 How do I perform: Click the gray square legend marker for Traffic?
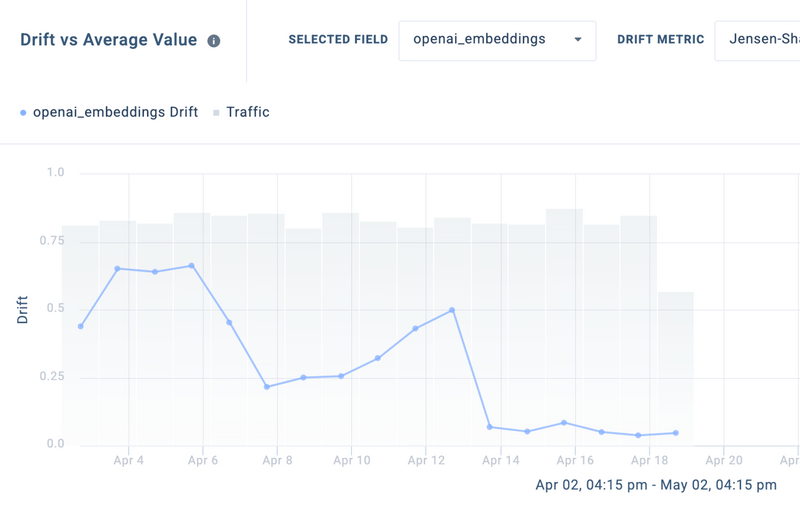click(216, 113)
